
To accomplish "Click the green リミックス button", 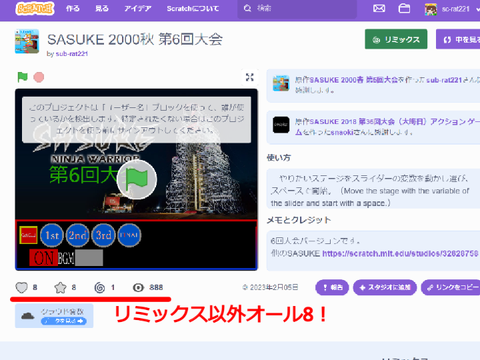I will (x=396, y=39).
